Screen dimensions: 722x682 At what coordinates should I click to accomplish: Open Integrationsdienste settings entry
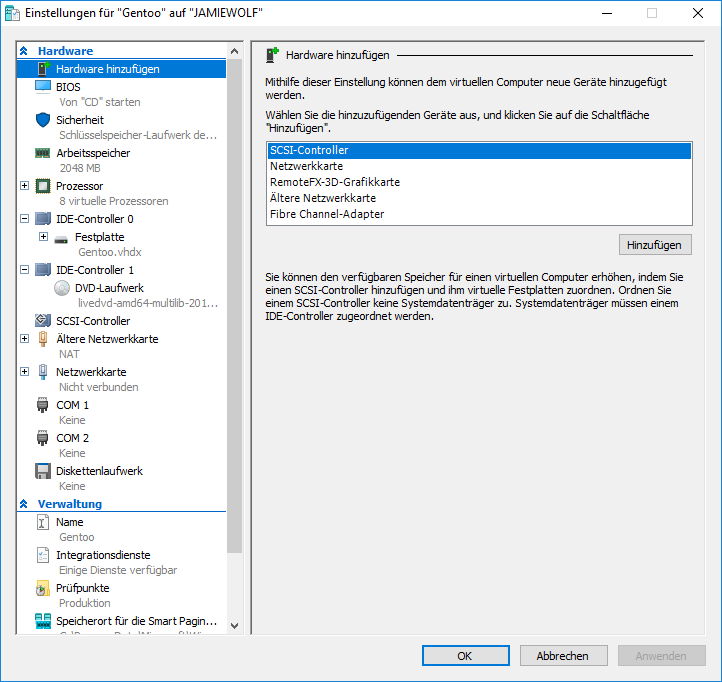click(103, 555)
